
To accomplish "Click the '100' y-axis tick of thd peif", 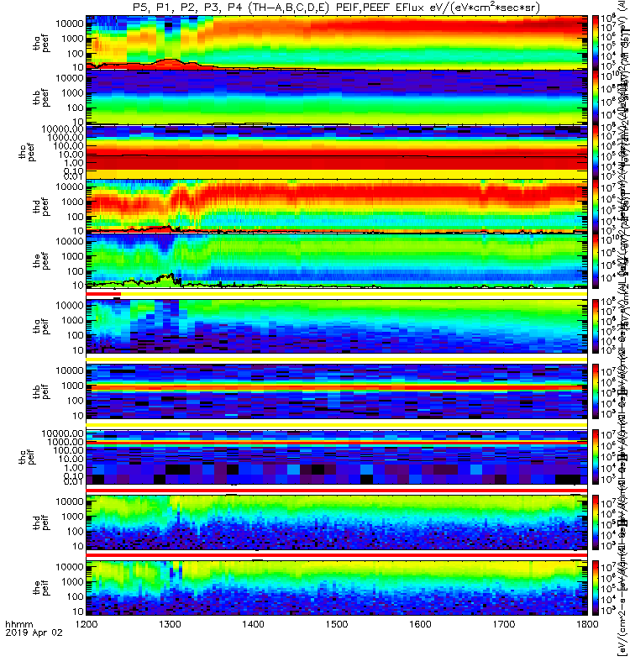I will point(76,532).
